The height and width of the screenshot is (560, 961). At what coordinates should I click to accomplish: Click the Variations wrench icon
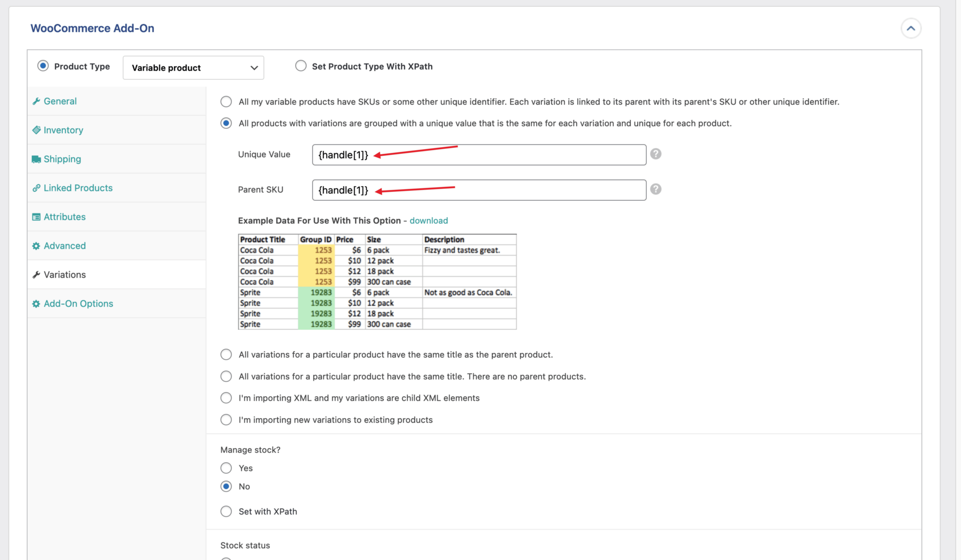[37, 274]
